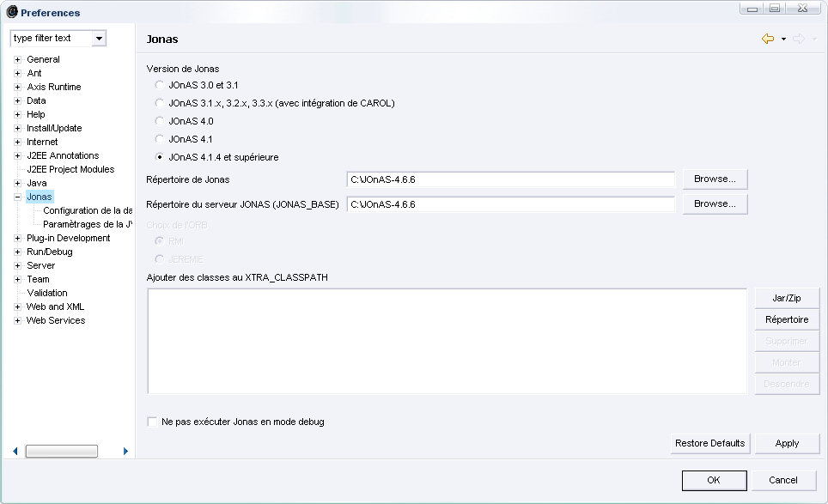Select JOnAS 3.1.x, 3.2.x, 3.3.x radio option

click(x=159, y=103)
